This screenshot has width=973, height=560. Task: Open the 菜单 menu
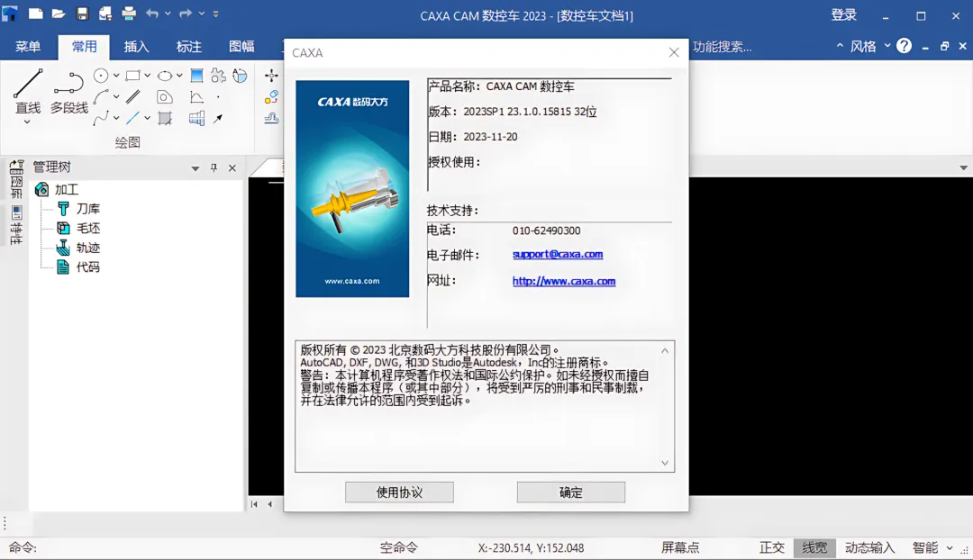click(28, 47)
